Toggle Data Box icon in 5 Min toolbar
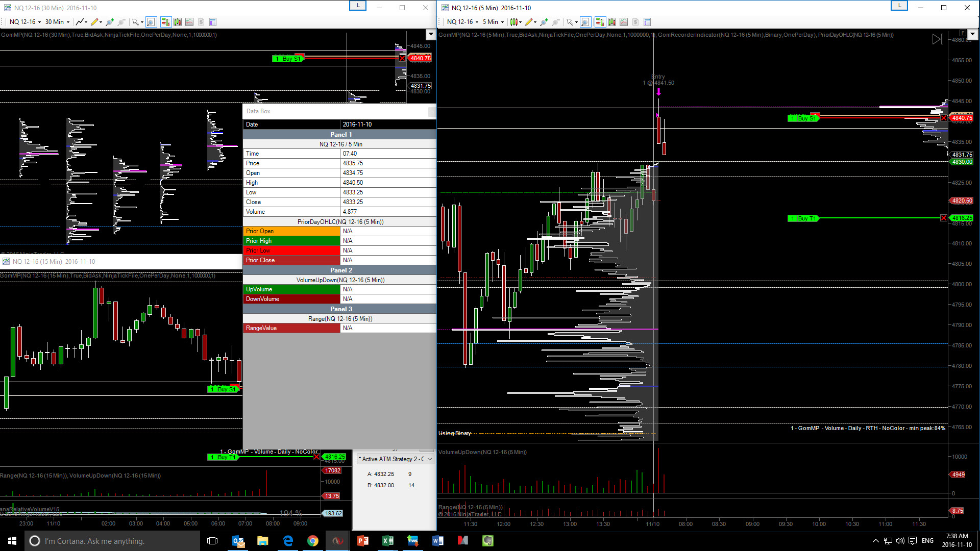Viewport: 980px width, 551px height. click(585, 22)
